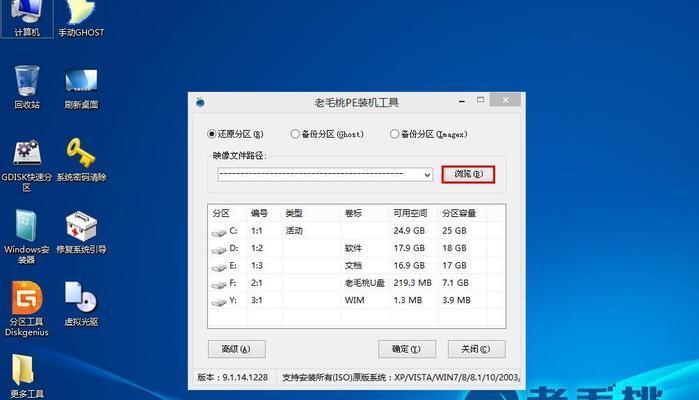Click the 219.3 MB free space cell

pos(412,283)
